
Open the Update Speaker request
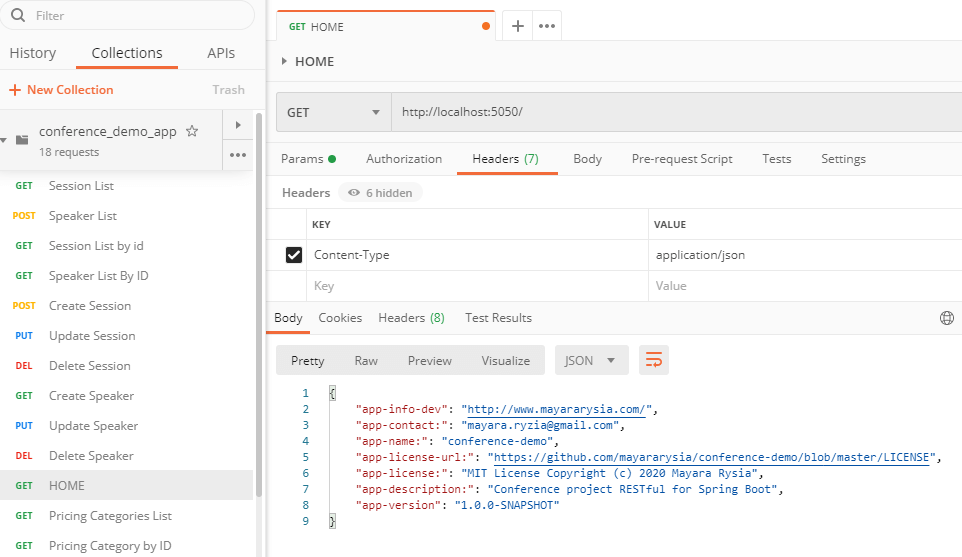click(x=126, y=426)
